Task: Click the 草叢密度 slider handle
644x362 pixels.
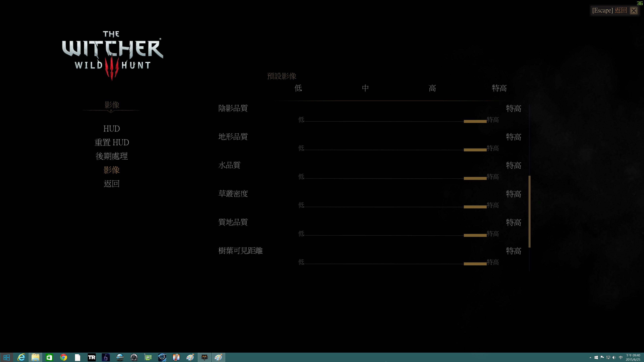Action: tap(475, 207)
